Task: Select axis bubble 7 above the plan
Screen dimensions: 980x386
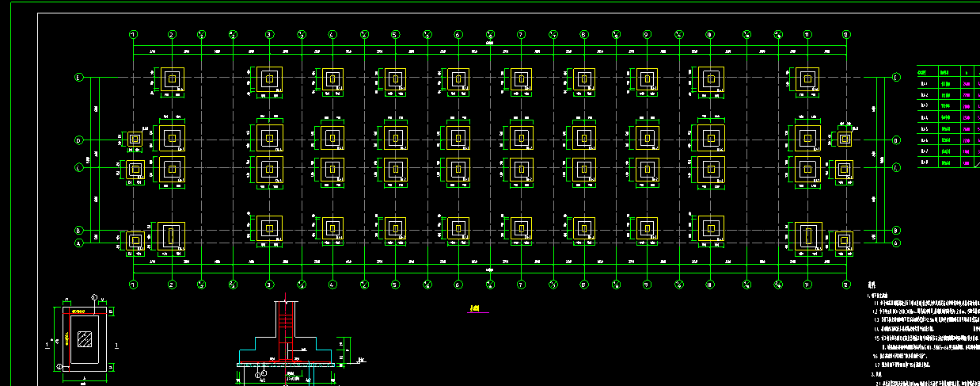Action: (521, 35)
